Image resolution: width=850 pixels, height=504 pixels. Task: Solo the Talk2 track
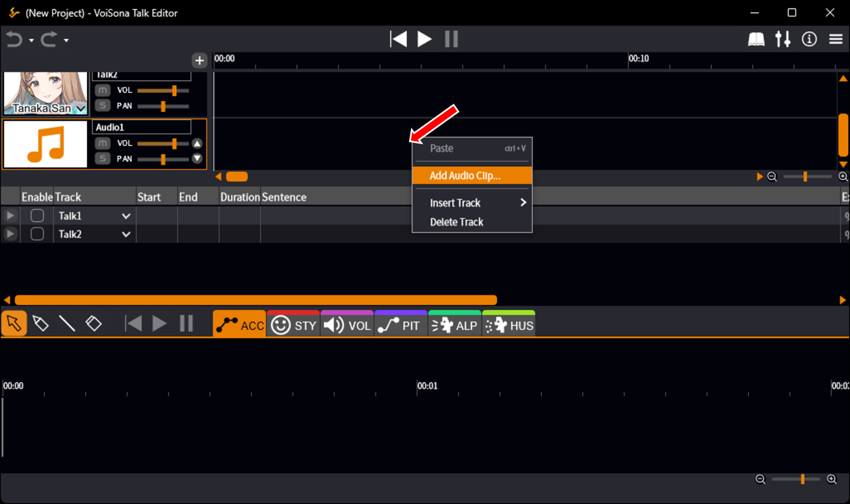pyautogui.click(x=102, y=106)
